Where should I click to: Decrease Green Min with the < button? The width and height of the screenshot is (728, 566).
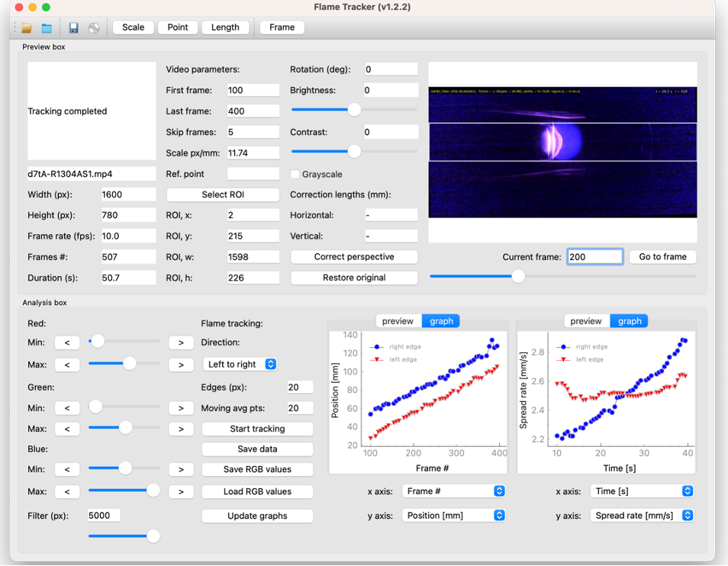tap(67, 408)
